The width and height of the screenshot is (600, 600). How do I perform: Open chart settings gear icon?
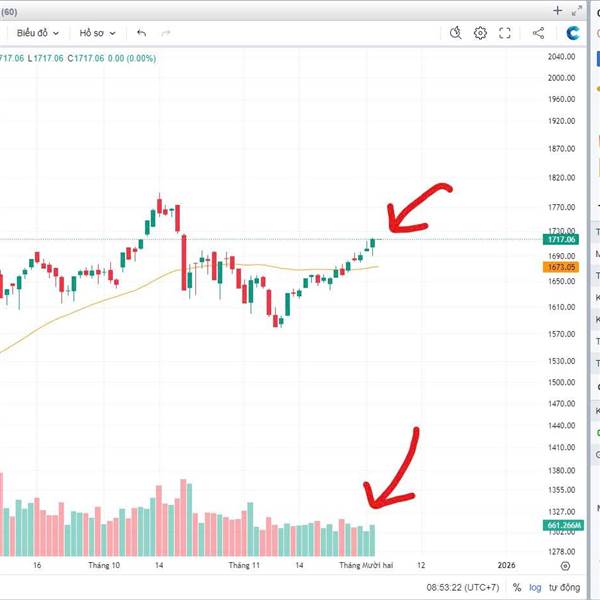[x=480, y=33]
